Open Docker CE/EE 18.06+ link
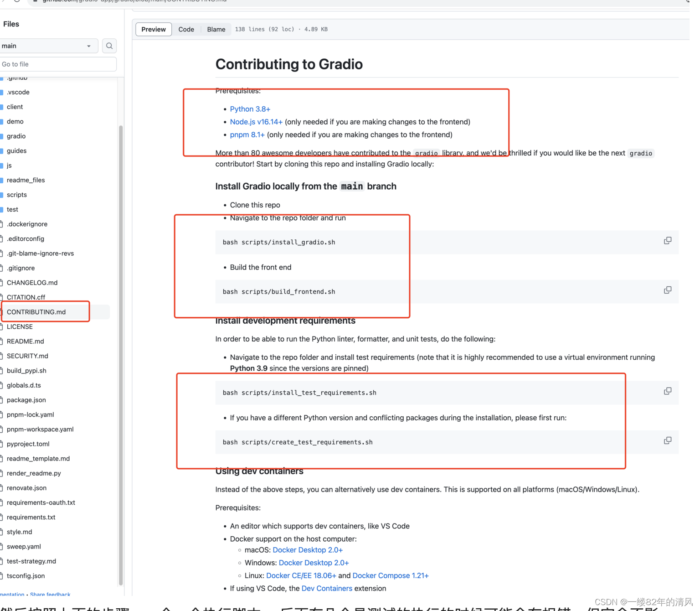 pyautogui.click(x=301, y=575)
